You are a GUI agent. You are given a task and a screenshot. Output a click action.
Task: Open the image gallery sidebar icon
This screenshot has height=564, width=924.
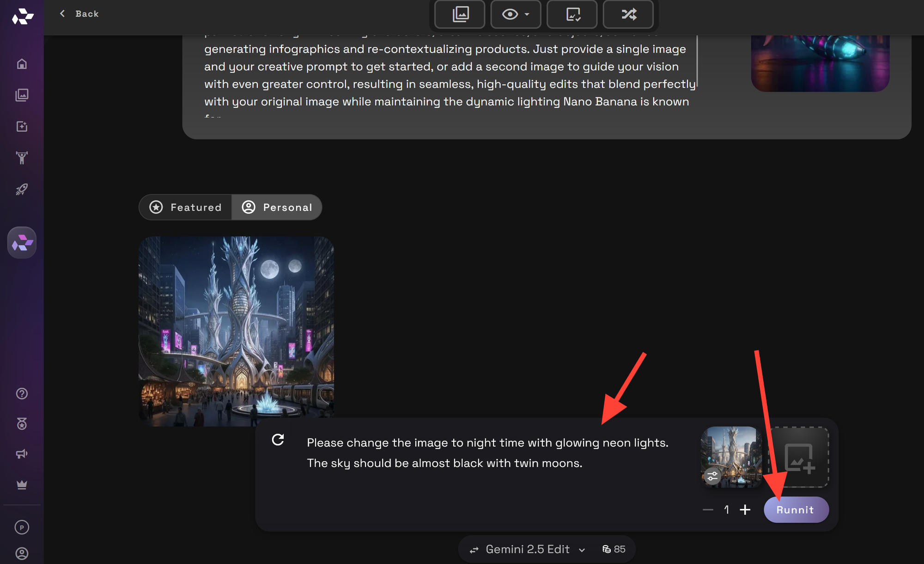22,95
